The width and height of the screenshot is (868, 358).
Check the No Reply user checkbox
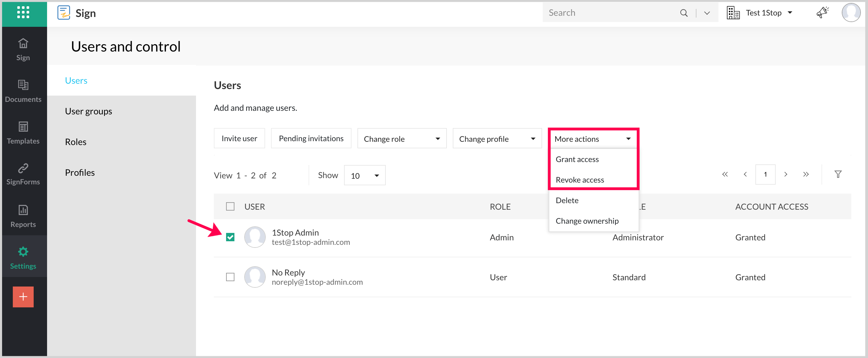pyautogui.click(x=230, y=277)
